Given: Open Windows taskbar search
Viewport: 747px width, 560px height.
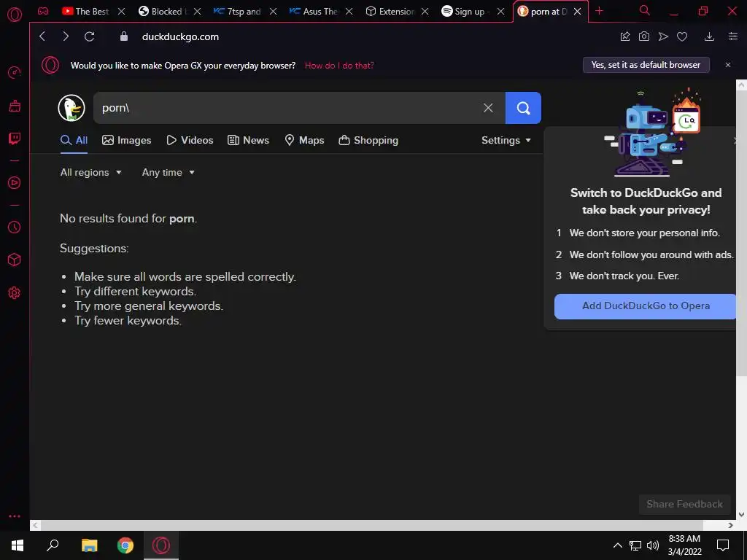Looking at the screenshot, I should 53,545.
